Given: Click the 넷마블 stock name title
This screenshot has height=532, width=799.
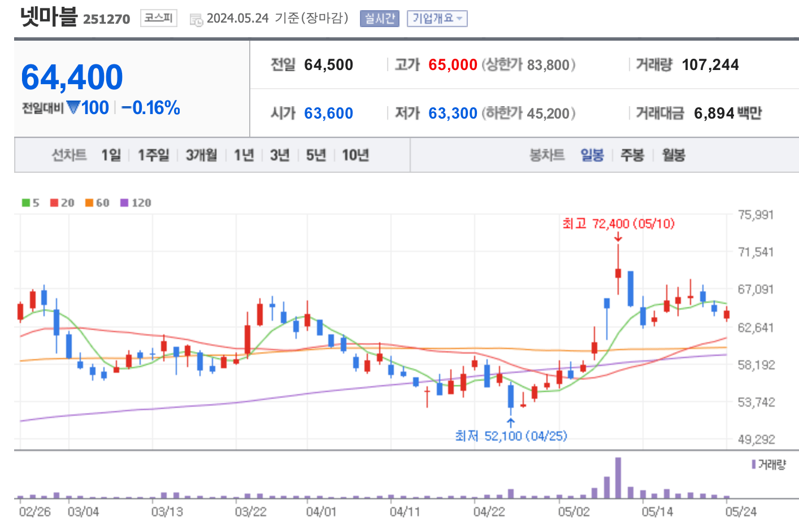Looking at the screenshot, I should click(x=49, y=16).
